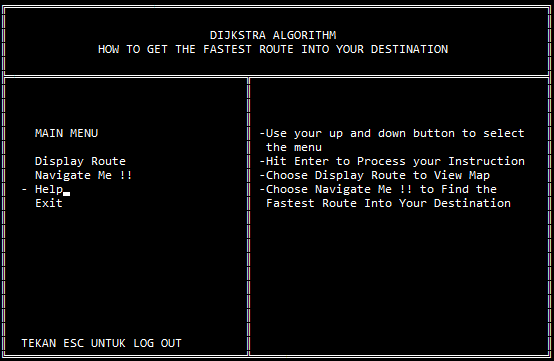Click the blinking cursor after Help

66,194
